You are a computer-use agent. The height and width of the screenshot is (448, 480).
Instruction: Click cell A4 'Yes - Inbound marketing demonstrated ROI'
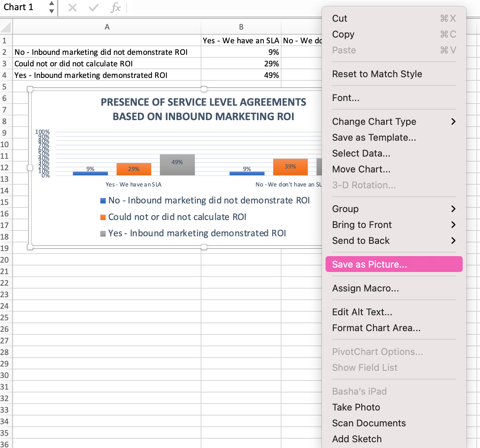(x=107, y=75)
